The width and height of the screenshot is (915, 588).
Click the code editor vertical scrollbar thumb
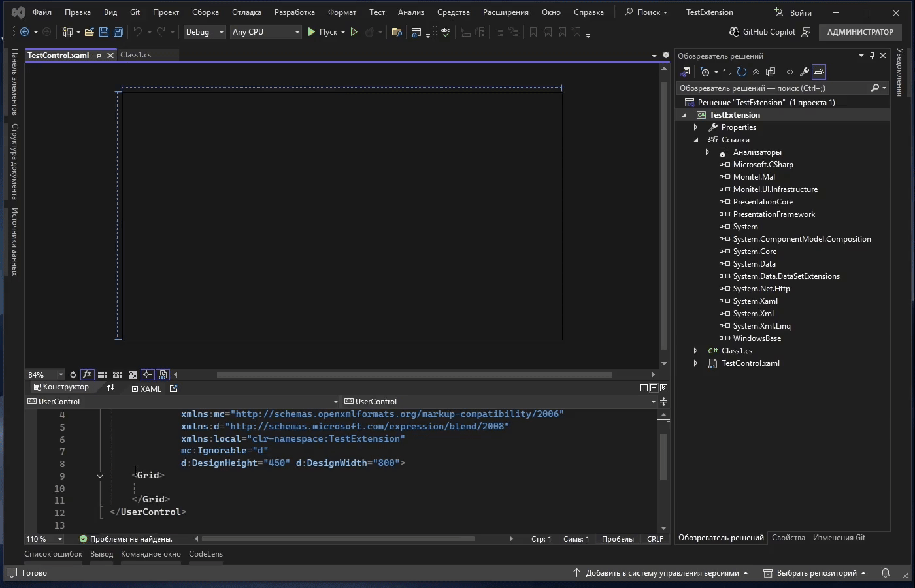[x=663, y=457]
